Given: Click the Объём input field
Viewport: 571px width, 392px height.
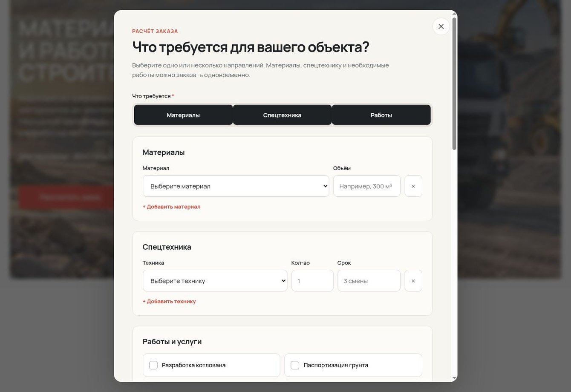Looking at the screenshot, I should (367, 186).
